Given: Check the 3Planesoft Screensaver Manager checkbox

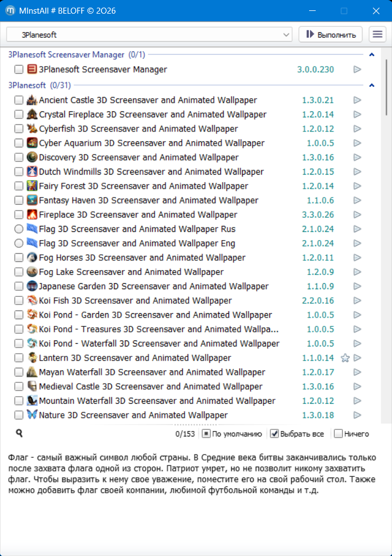Looking at the screenshot, I should 19,69.
